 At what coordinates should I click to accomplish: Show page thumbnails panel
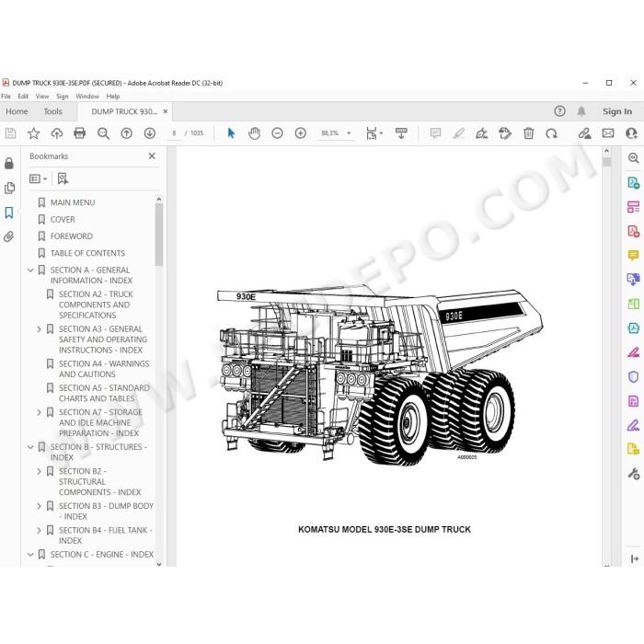(9, 188)
